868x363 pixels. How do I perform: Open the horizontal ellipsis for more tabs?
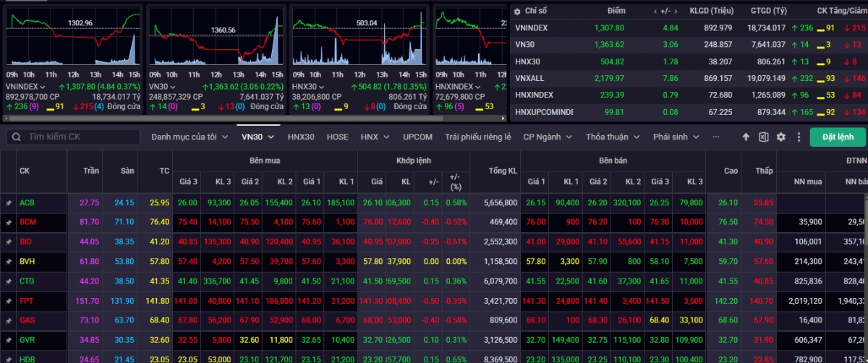coord(716,137)
